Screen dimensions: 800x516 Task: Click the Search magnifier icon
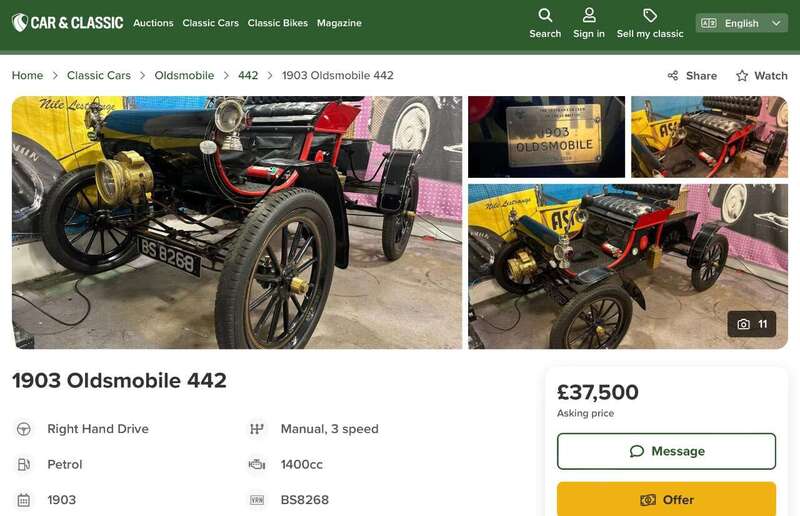tap(545, 16)
